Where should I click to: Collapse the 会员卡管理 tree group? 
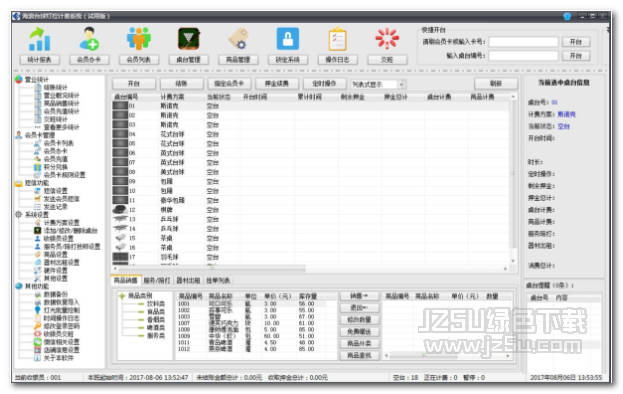pos(40,135)
